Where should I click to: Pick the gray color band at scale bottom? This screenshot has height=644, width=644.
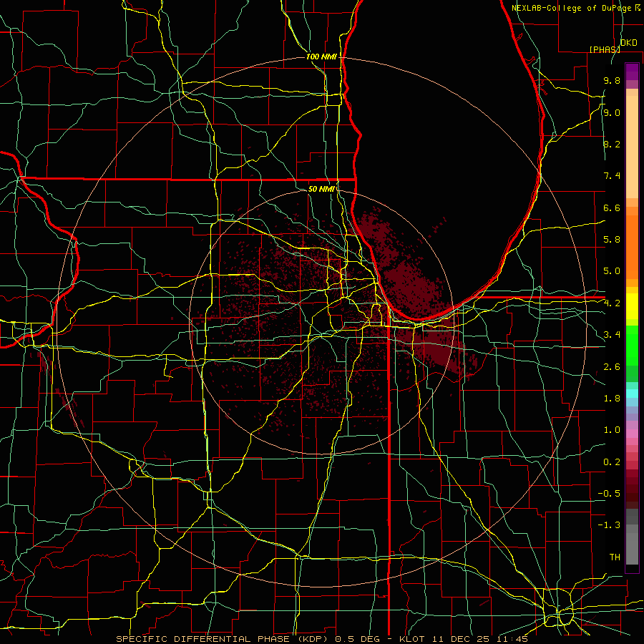coord(632,548)
